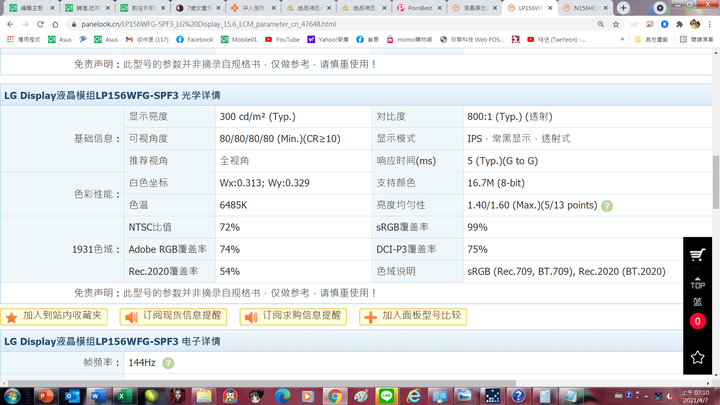The width and height of the screenshot is (720, 405).
Task: Open the Chrome extensions puzzle icon
Action: (x=680, y=24)
